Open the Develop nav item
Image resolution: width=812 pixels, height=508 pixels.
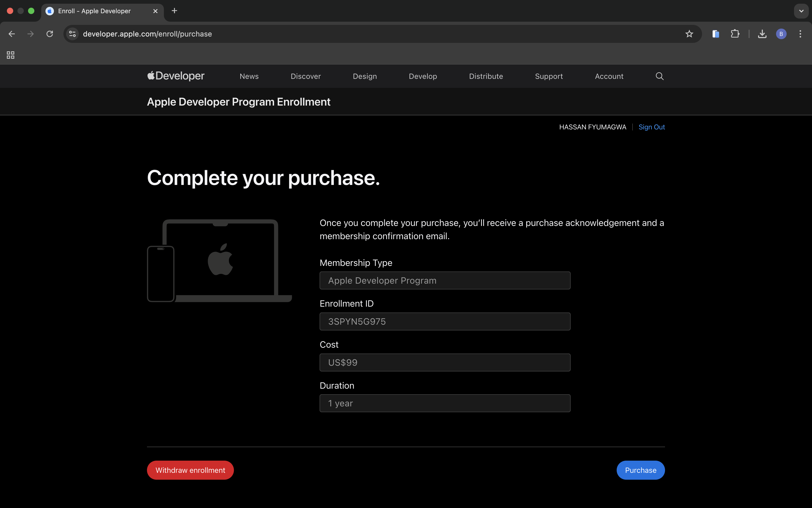(423, 76)
